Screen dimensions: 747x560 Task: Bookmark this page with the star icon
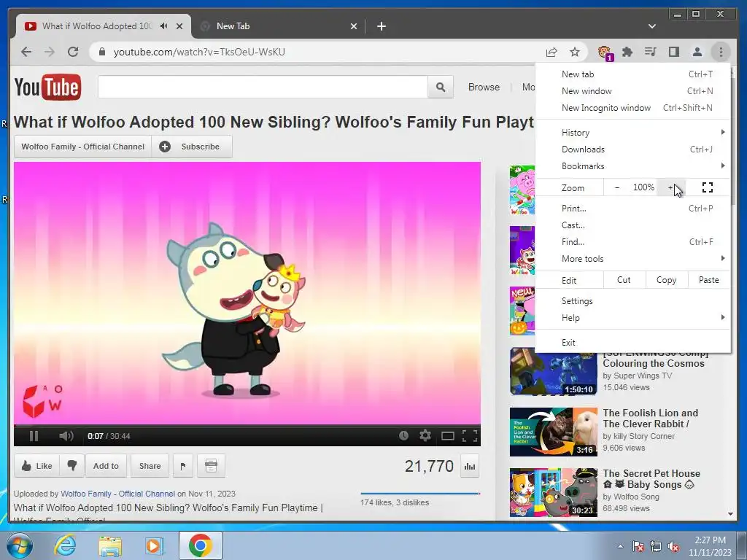click(575, 52)
